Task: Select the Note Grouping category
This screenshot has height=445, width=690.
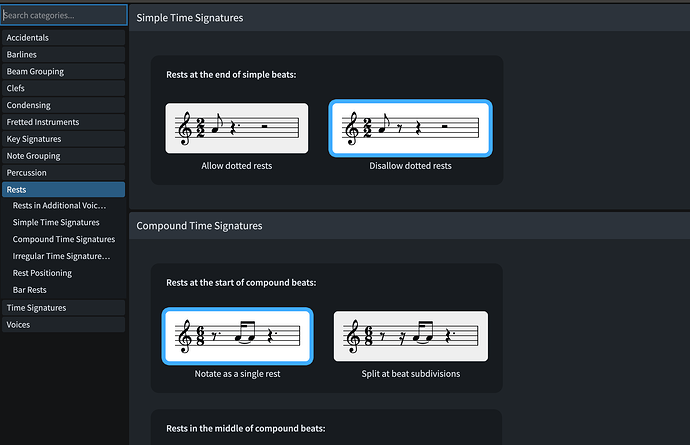Action: (x=63, y=156)
